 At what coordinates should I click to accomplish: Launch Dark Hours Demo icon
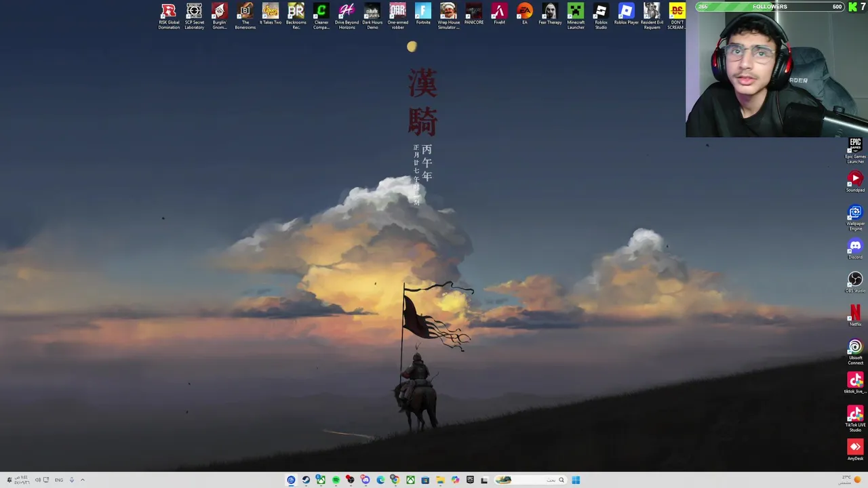pyautogui.click(x=372, y=16)
